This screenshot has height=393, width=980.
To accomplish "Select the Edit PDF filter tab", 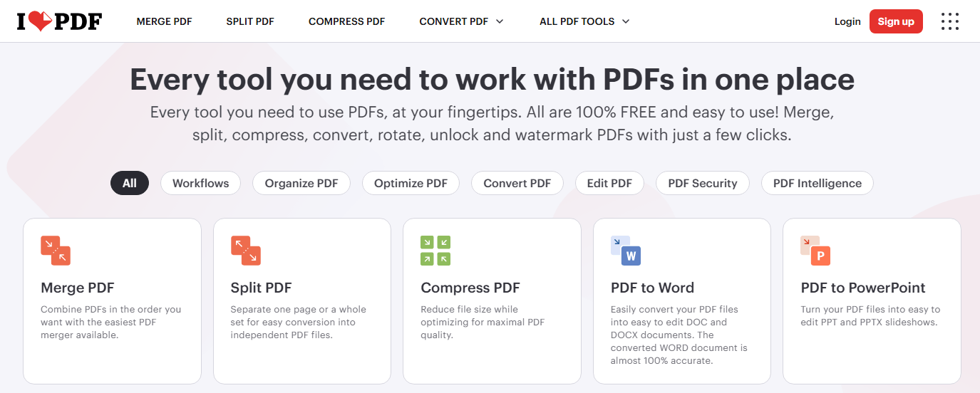I will [609, 183].
